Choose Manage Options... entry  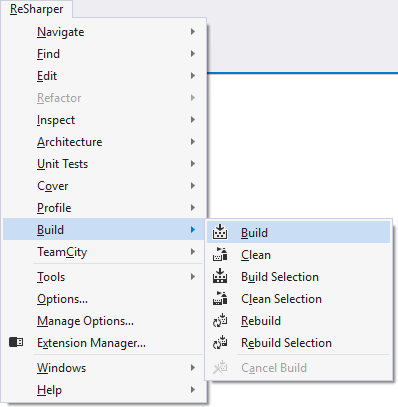[x=103, y=321]
